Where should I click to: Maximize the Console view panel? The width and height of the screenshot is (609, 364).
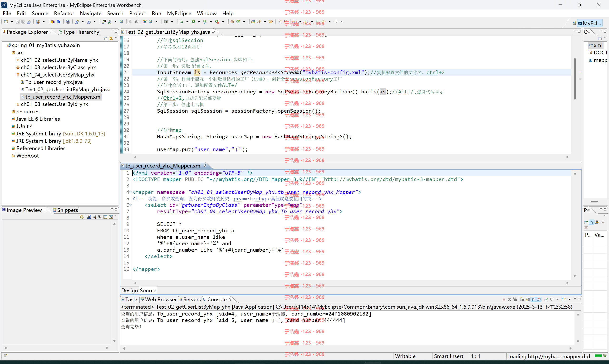tap(579, 299)
